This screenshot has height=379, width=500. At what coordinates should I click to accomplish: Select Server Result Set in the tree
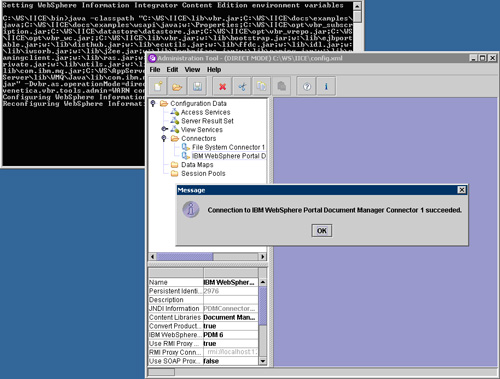coord(207,121)
